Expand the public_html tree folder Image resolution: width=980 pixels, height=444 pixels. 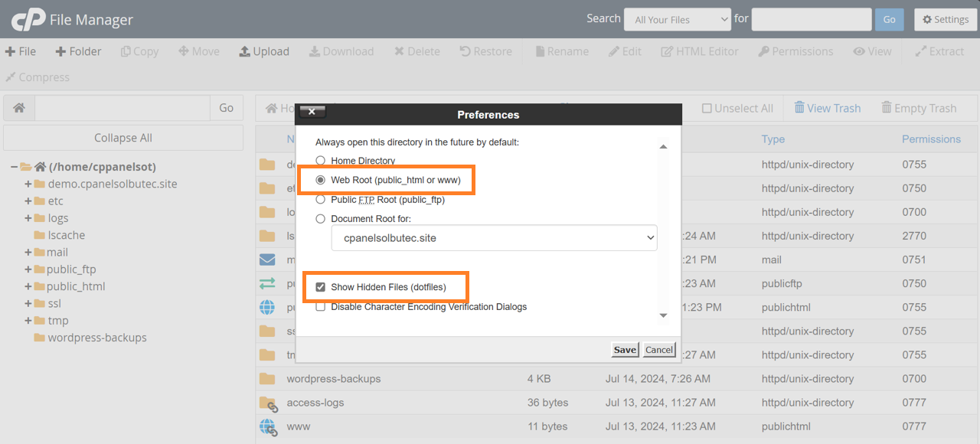click(x=28, y=286)
